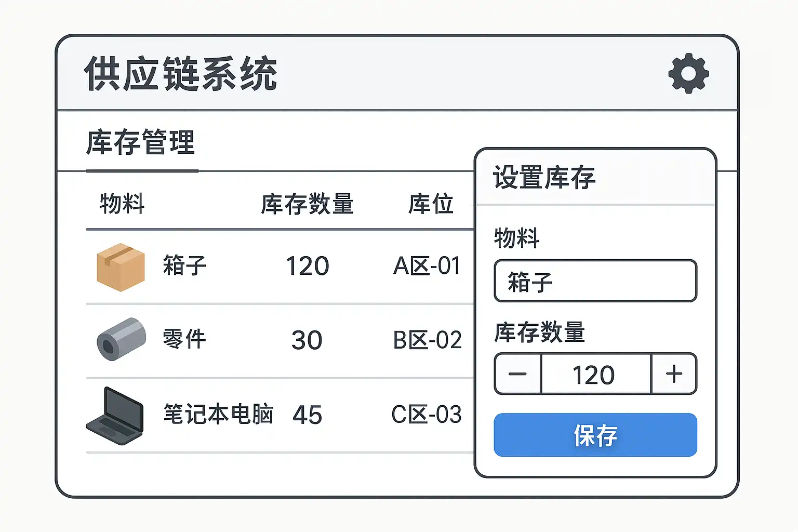
Task: Decrease stock quantity with minus button
Action: [x=517, y=374]
